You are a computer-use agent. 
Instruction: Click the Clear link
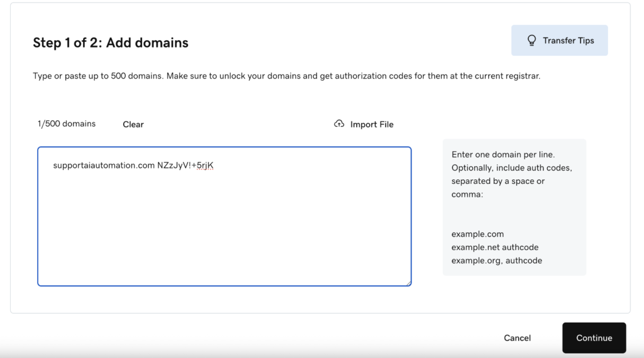[133, 124]
